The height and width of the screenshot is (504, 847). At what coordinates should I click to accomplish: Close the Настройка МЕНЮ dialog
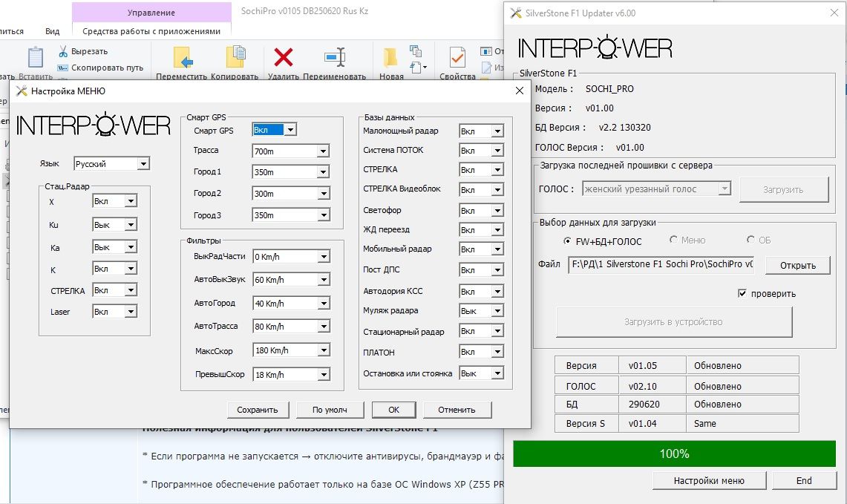pyautogui.click(x=520, y=91)
